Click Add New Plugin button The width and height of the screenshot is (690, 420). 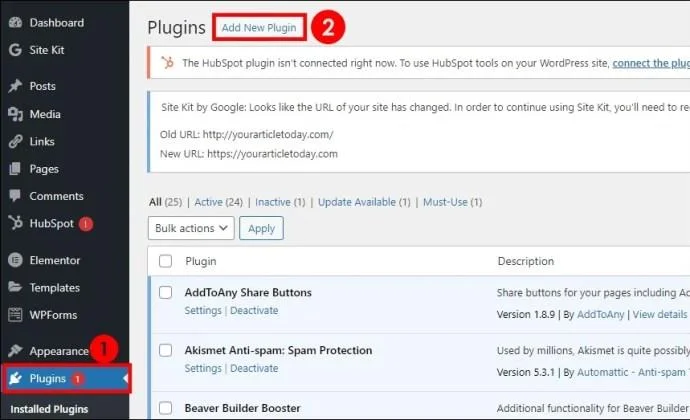[259, 27]
